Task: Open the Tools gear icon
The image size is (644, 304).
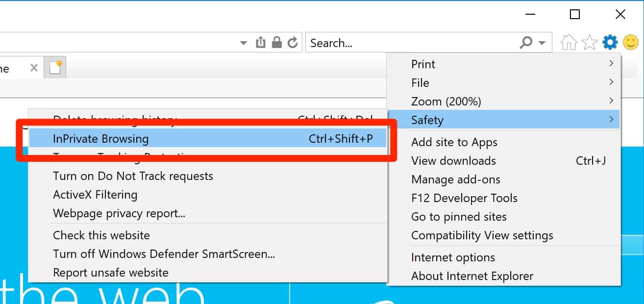Action: (610, 43)
